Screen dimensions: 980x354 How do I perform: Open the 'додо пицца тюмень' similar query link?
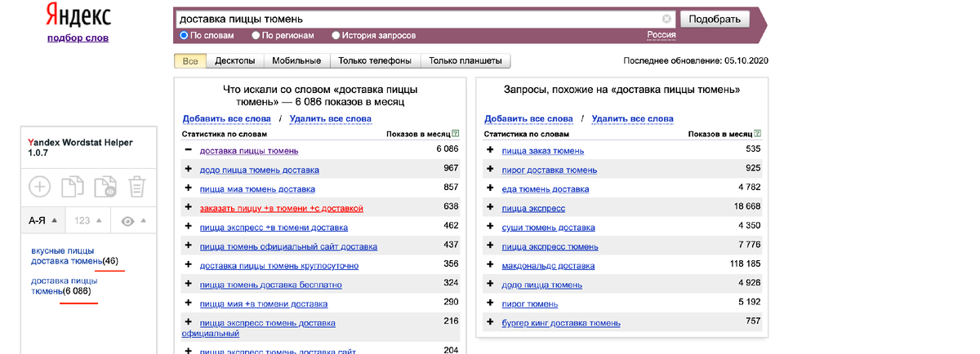point(541,285)
